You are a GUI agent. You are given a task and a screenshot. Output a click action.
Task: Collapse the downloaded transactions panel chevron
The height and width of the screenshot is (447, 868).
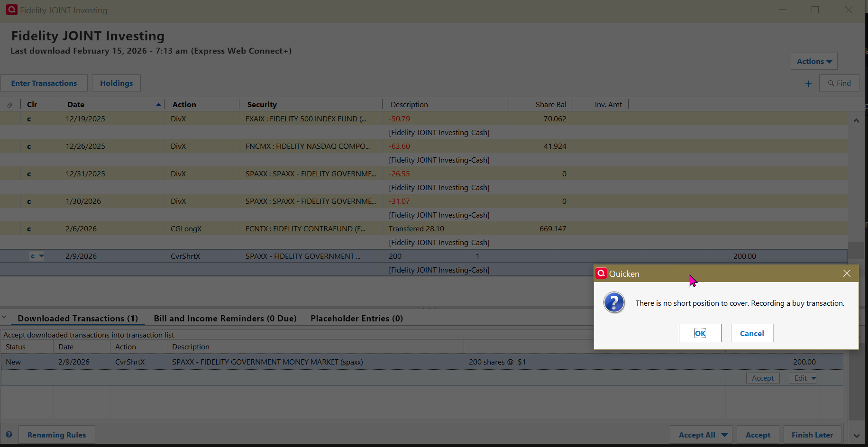click(x=4, y=318)
